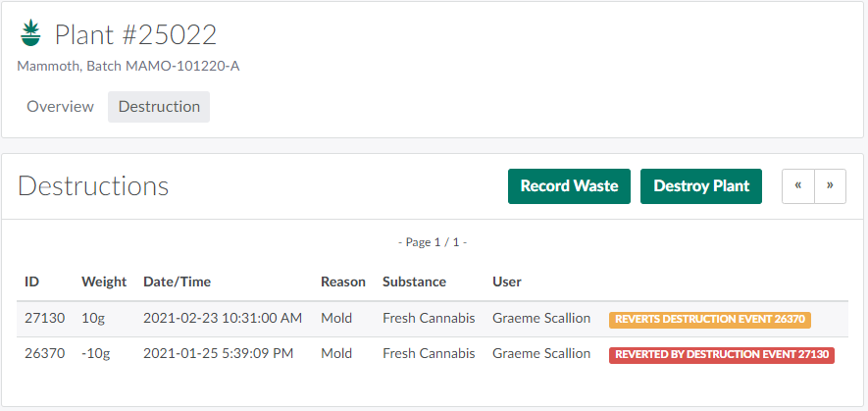Screen dimensions: 868x411
Task: Select the Destruction tab
Action: [159, 107]
